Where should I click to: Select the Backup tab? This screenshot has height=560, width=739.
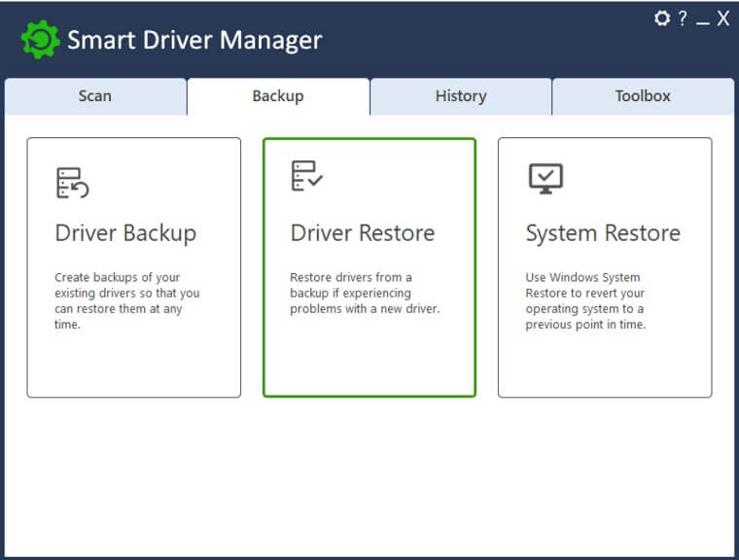pyautogui.click(x=278, y=96)
